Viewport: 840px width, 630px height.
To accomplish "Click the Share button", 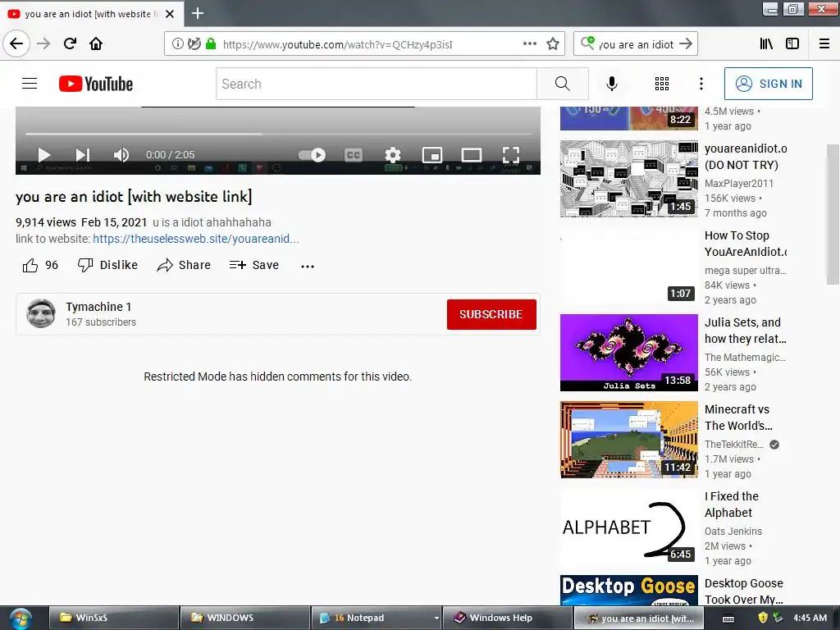I will click(184, 265).
